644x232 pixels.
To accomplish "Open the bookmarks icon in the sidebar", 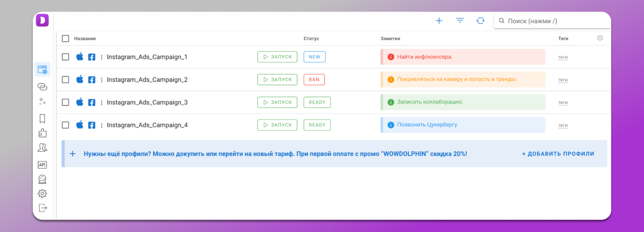I will (43, 118).
